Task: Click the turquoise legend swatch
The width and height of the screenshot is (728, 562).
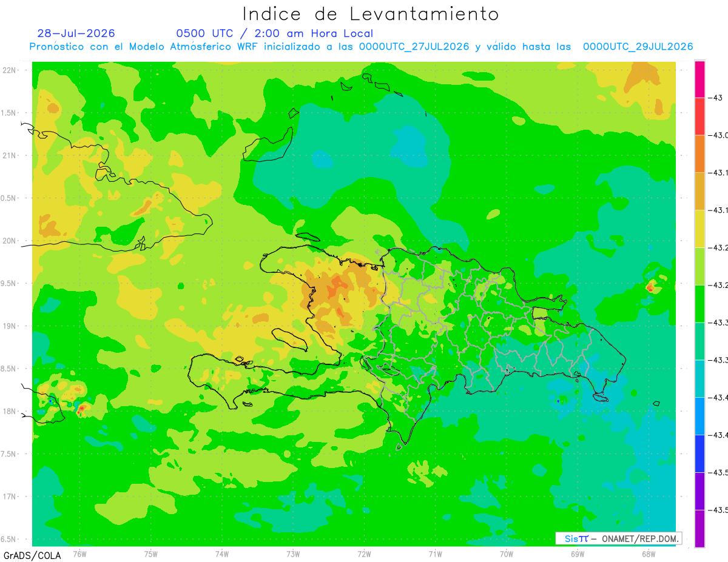Action: (699, 378)
